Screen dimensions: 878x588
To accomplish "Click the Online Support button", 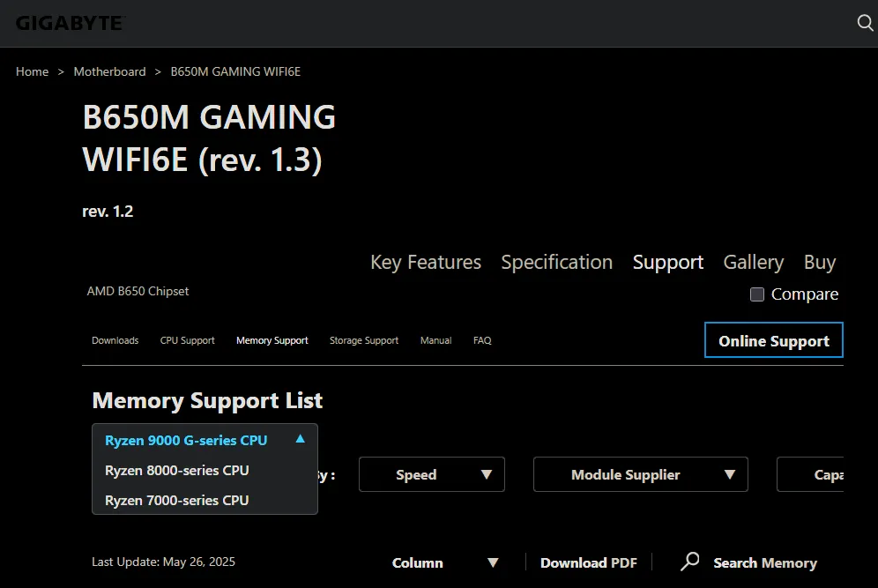I will 774,340.
